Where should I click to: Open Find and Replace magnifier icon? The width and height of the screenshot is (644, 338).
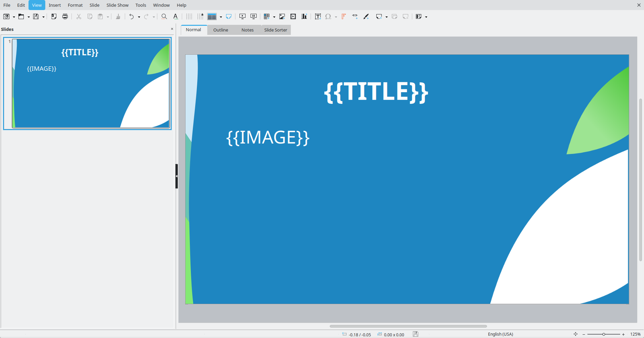pyautogui.click(x=164, y=16)
